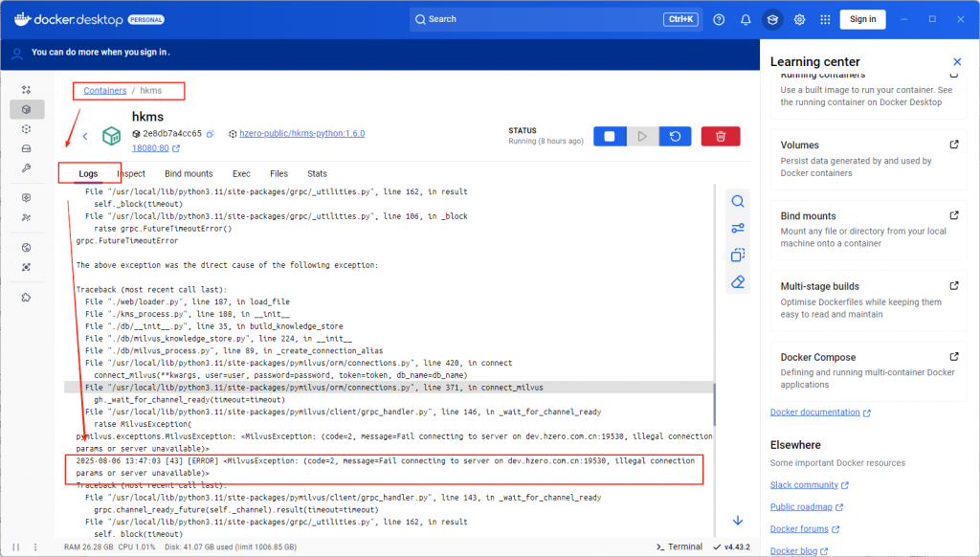Click the Containers breadcrumb link
This screenshot has width=980, height=557.
(105, 91)
